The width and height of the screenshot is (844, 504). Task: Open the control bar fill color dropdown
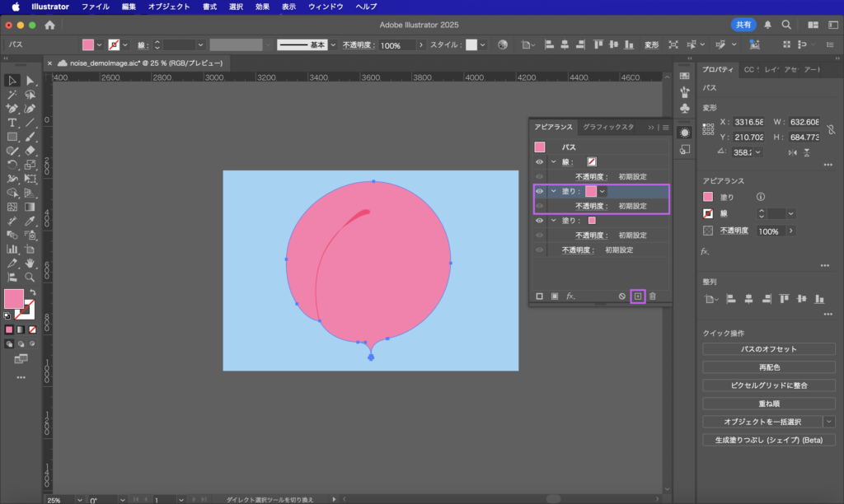pos(99,45)
